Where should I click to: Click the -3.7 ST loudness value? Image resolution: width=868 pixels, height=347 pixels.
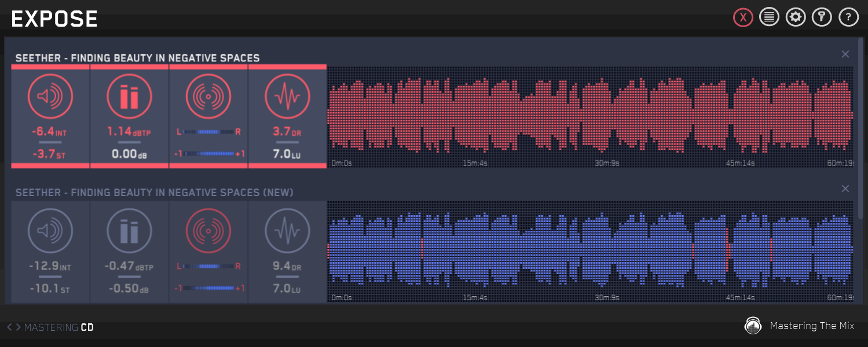tap(50, 154)
